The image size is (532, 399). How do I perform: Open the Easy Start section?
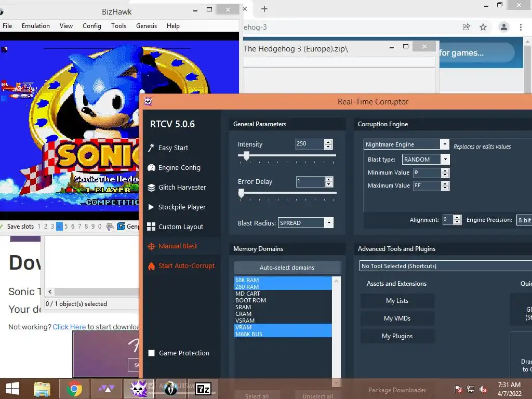click(168, 148)
